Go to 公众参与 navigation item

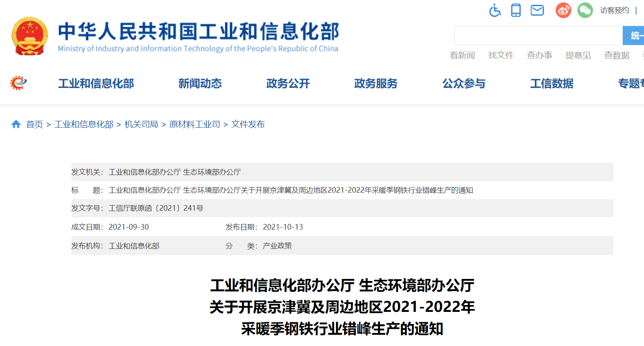click(464, 83)
